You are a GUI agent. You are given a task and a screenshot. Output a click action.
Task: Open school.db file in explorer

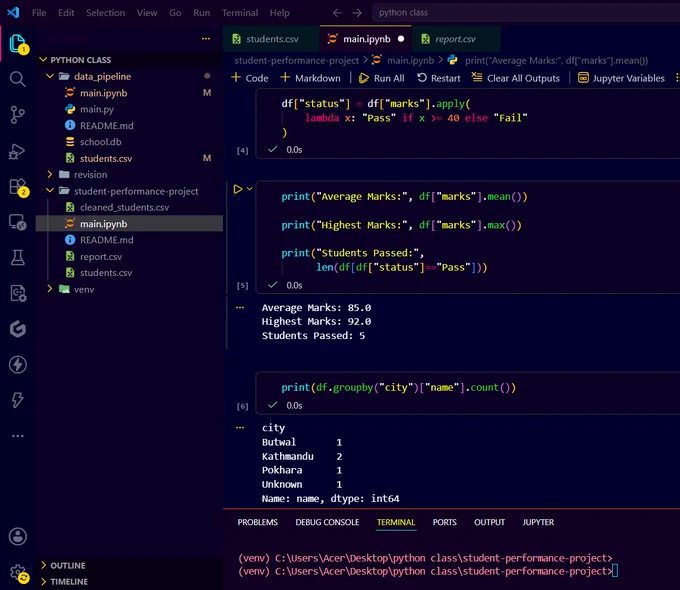(101, 142)
